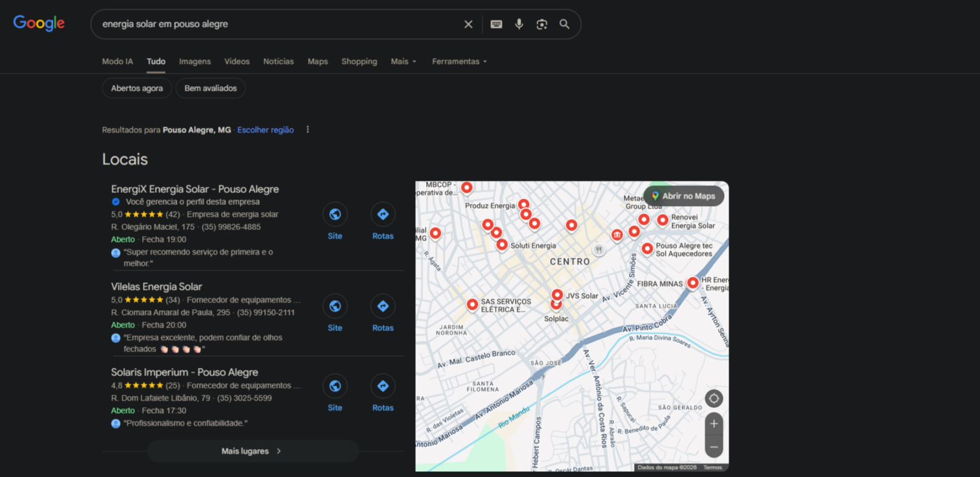
Task: Open the on-screen keyboard input tool
Action: point(496,24)
